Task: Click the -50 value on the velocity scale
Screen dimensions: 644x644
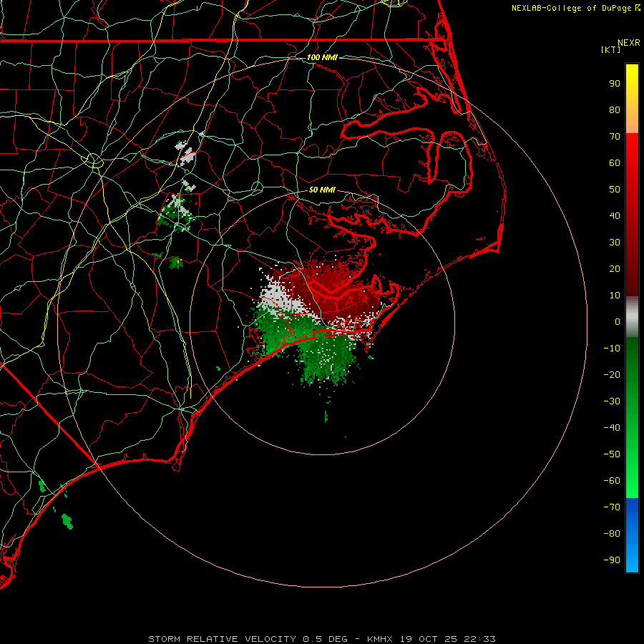Action: click(x=612, y=454)
